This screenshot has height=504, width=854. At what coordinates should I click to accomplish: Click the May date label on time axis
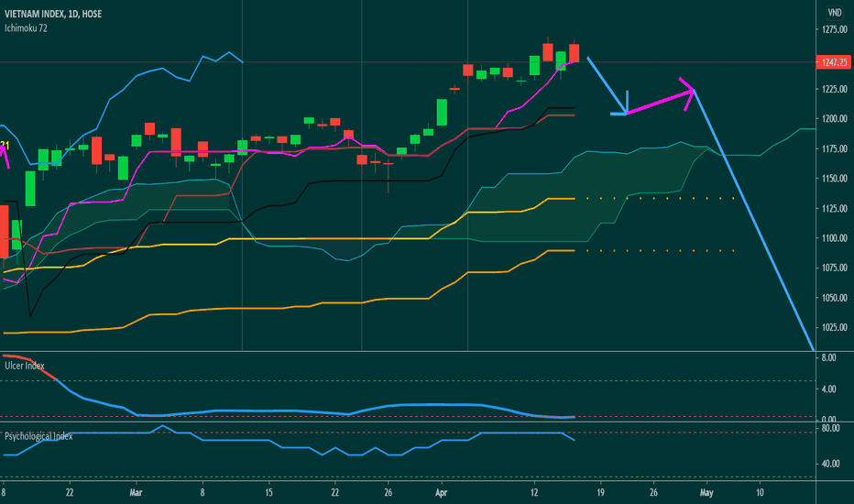(706, 493)
